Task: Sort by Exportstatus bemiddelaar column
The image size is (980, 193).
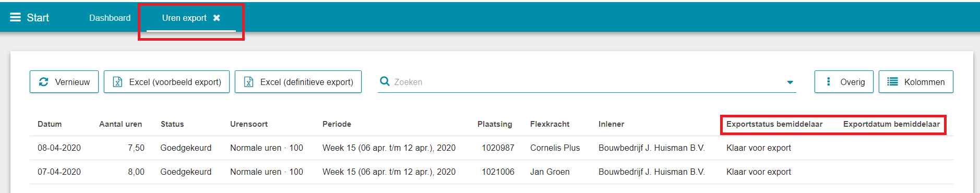Action: coord(774,124)
